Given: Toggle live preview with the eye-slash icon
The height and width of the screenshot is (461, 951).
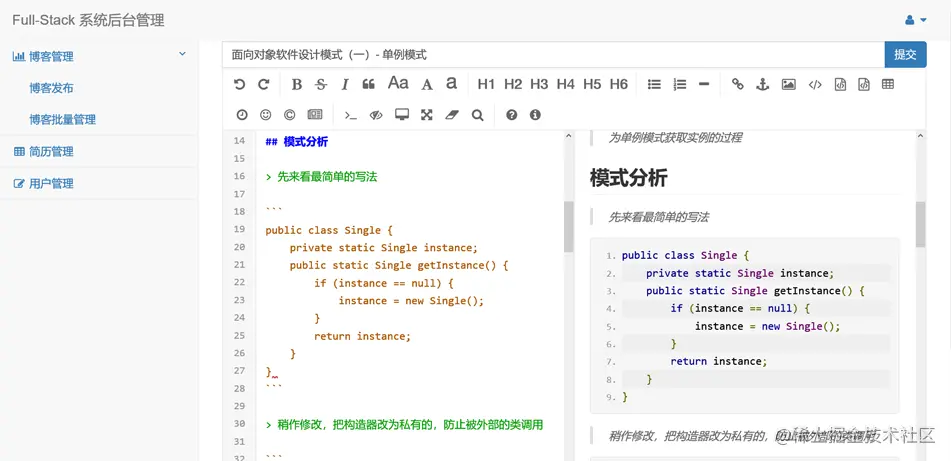Looking at the screenshot, I should [x=376, y=115].
